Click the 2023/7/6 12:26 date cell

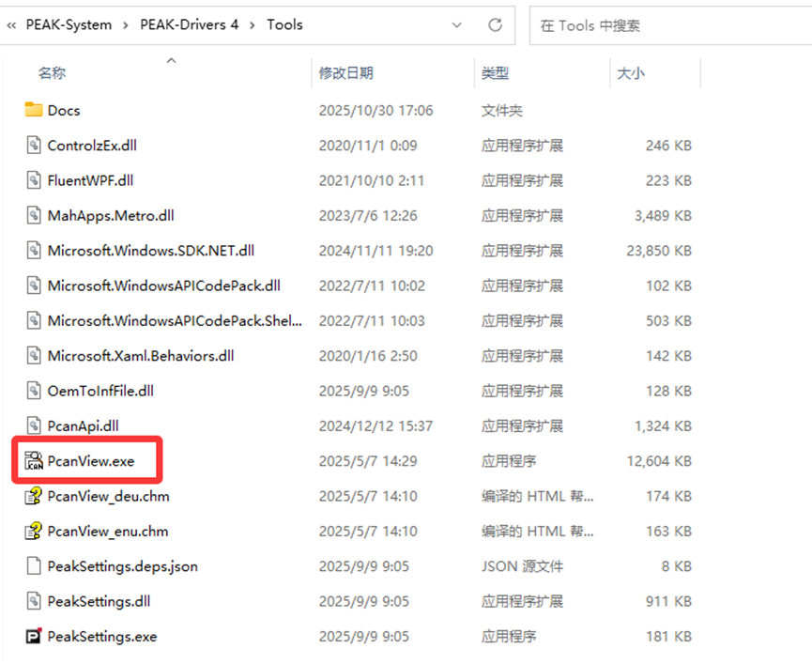click(368, 215)
